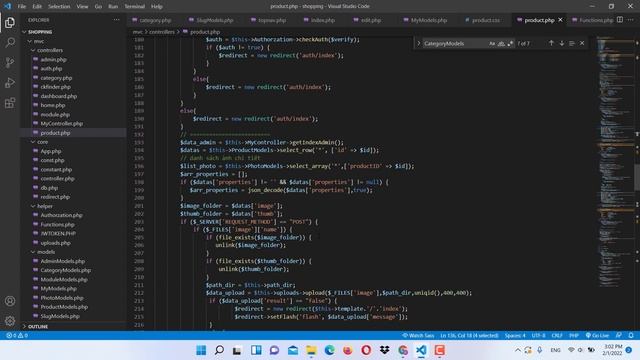Open editor more actions ellipsis

(631, 20)
